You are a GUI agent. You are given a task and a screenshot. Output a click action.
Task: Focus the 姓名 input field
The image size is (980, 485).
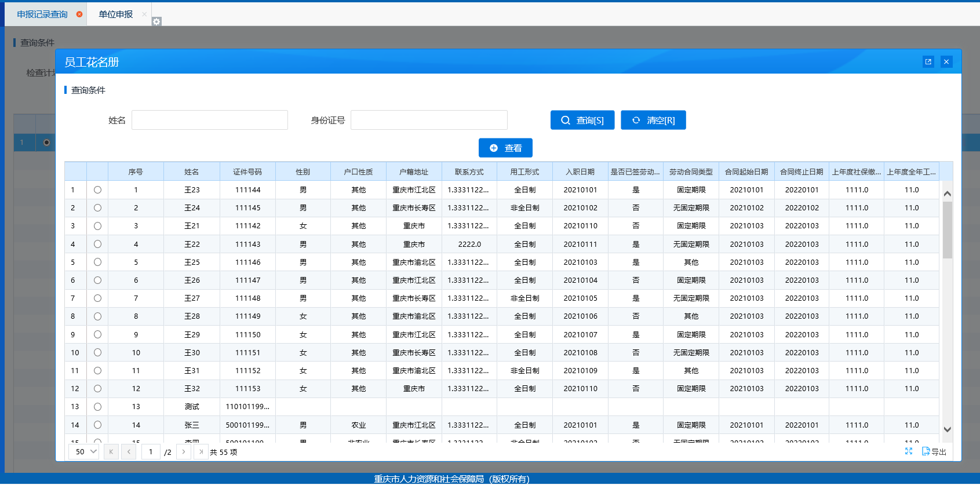click(210, 120)
